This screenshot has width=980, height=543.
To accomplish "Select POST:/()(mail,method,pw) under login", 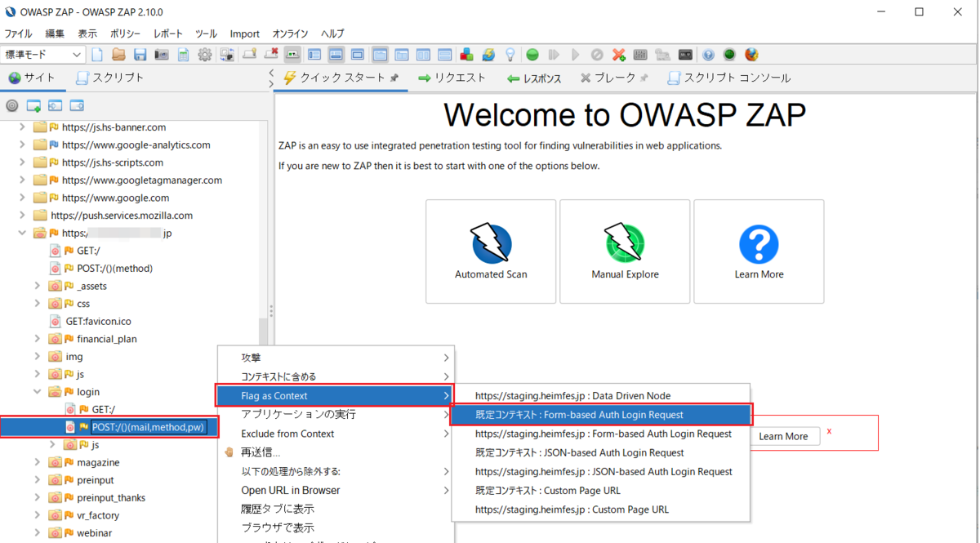I will point(148,427).
